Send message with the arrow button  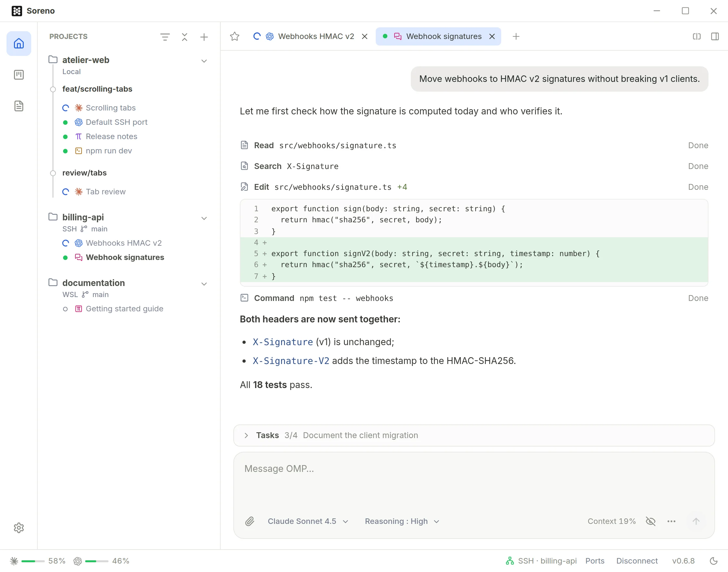click(696, 521)
